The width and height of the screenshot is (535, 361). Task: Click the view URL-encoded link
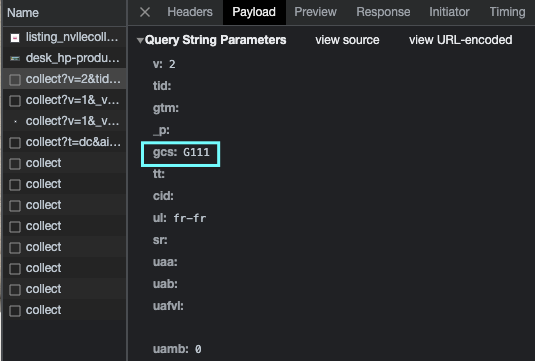click(x=461, y=40)
